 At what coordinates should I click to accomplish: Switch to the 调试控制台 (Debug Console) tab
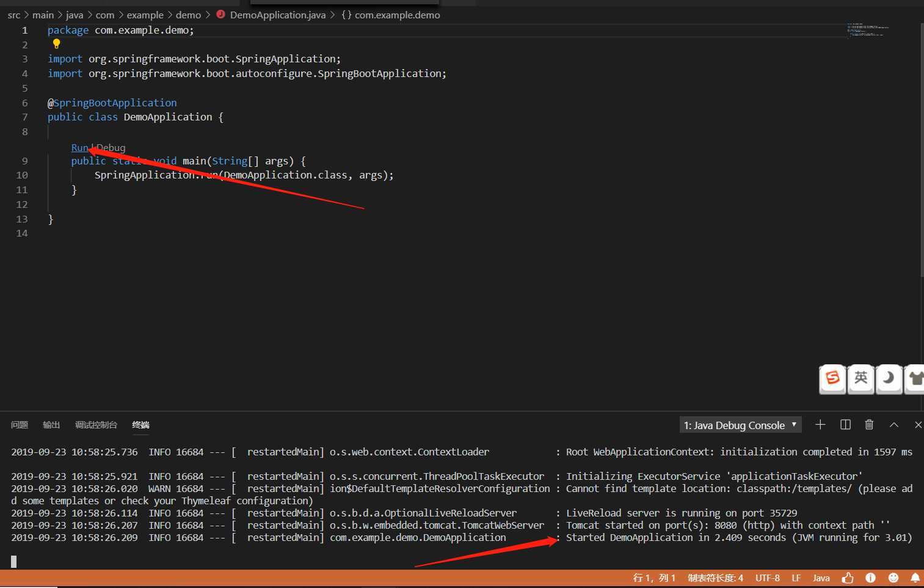tap(96, 425)
